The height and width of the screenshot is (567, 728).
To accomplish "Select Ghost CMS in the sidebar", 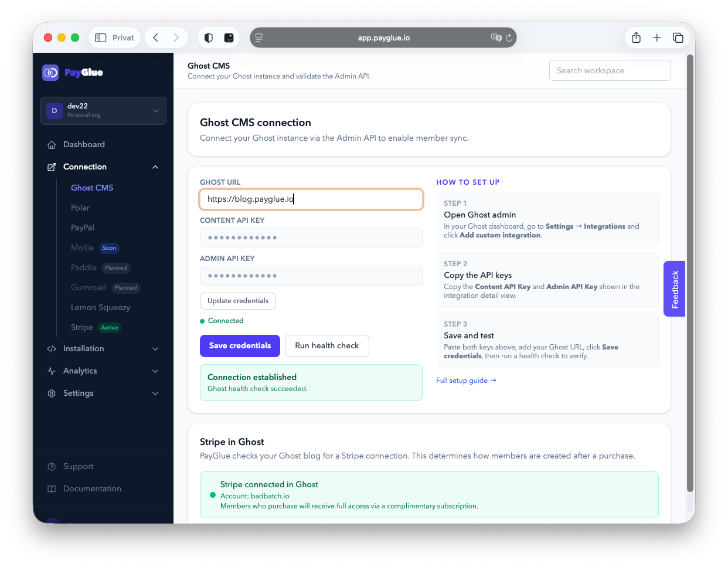I will (x=92, y=188).
